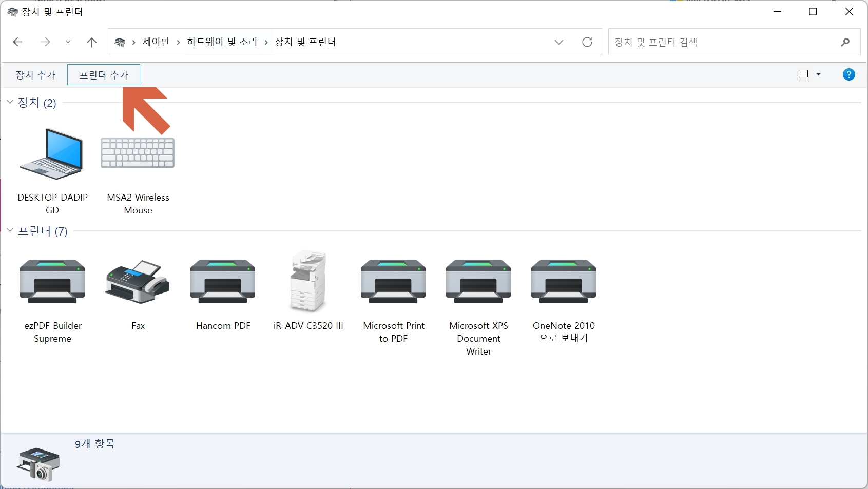The width and height of the screenshot is (868, 489).
Task: Select the ezPDF Builder Supreme printer icon
Action: pos(52,281)
